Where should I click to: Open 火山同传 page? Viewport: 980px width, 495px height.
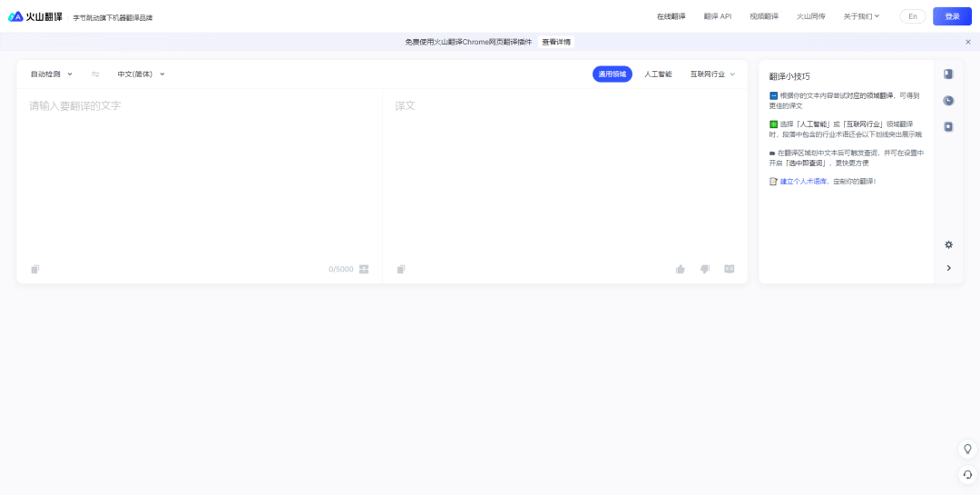coord(810,16)
